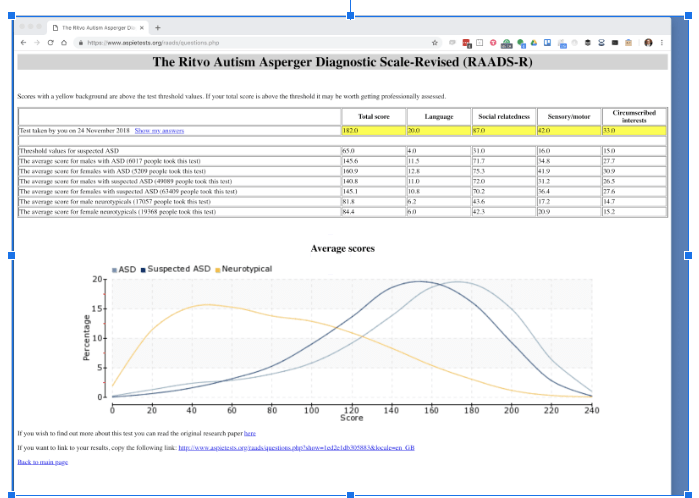Click the black rectangle extension icon
699x498 pixels.
point(615,43)
